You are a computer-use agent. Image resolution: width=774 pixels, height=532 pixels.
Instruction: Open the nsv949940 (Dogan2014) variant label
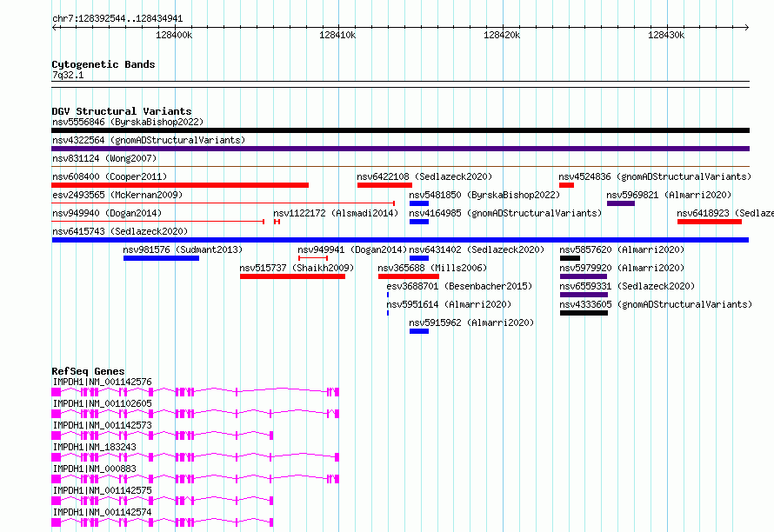point(107,213)
